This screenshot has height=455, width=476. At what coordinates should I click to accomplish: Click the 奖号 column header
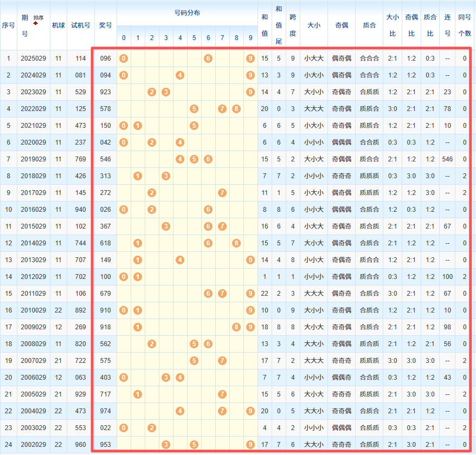click(106, 25)
